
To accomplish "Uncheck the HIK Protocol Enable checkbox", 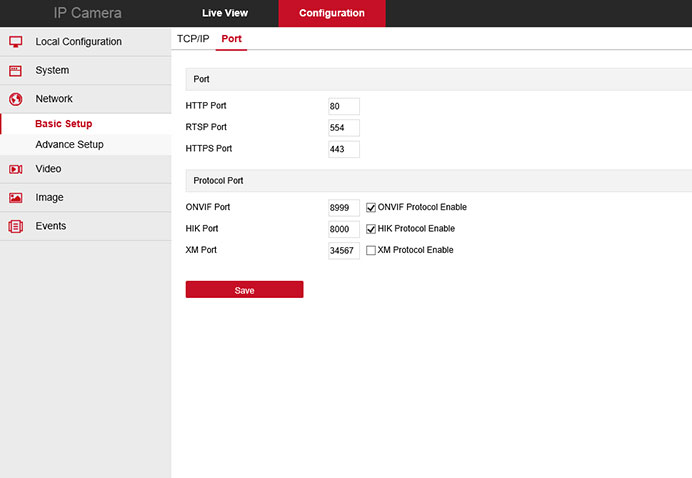I will 371,229.
